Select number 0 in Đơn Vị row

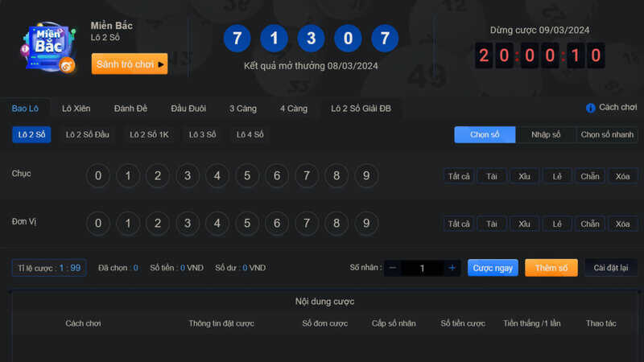click(97, 224)
